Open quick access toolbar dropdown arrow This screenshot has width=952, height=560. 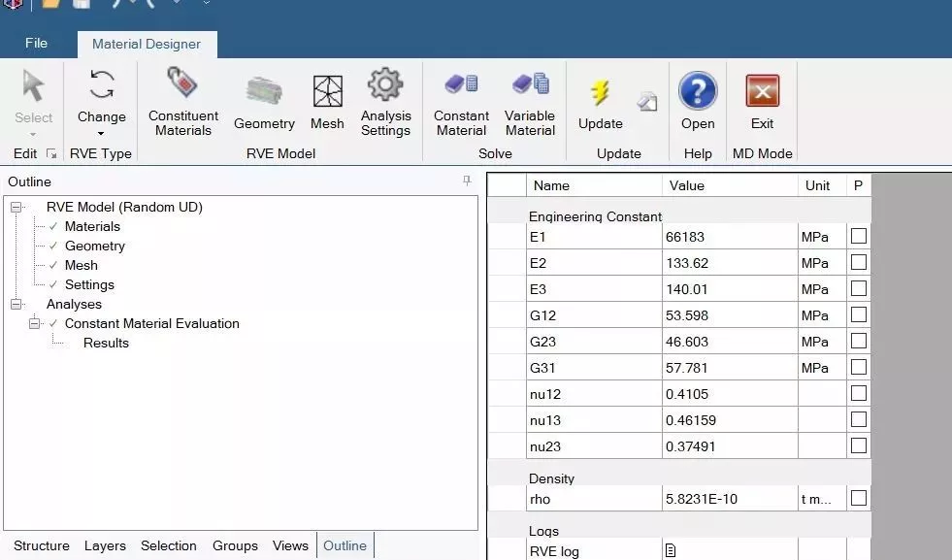(207, 4)
